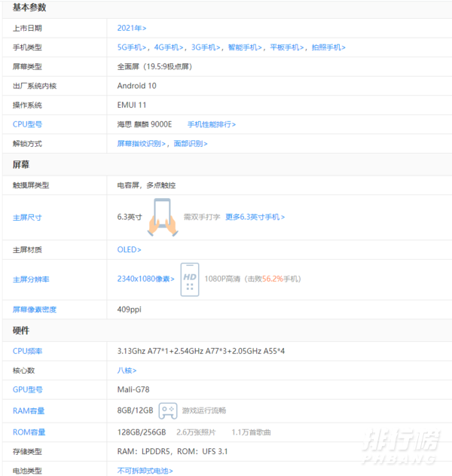Click the 硬件 section heading
452x476 pixels.
[x=21, y=331]
